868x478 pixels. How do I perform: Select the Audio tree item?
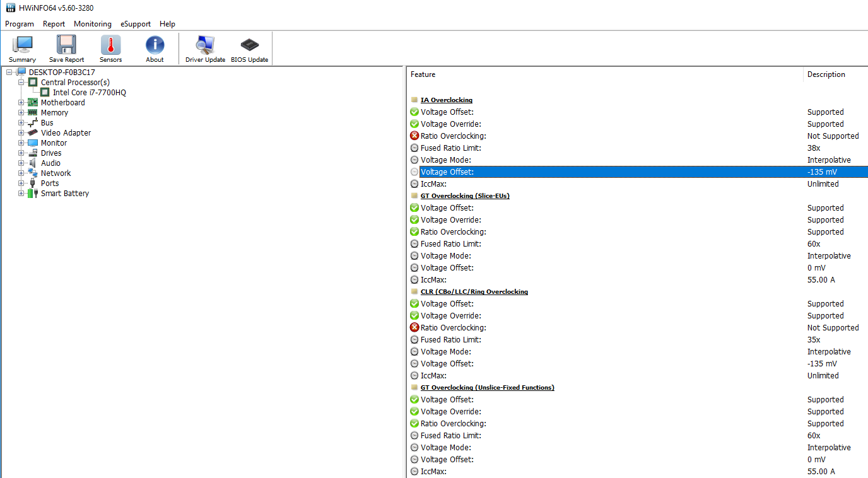(51, 163)
